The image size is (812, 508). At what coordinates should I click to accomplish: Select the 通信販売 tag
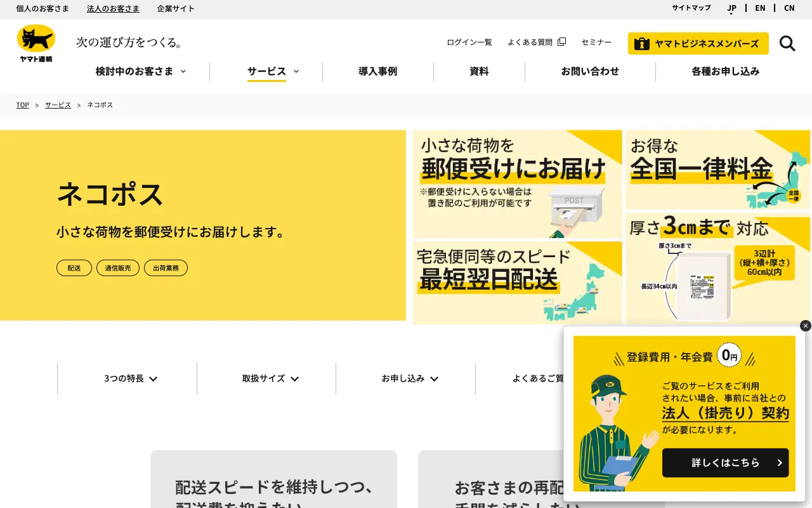(118, 268)
